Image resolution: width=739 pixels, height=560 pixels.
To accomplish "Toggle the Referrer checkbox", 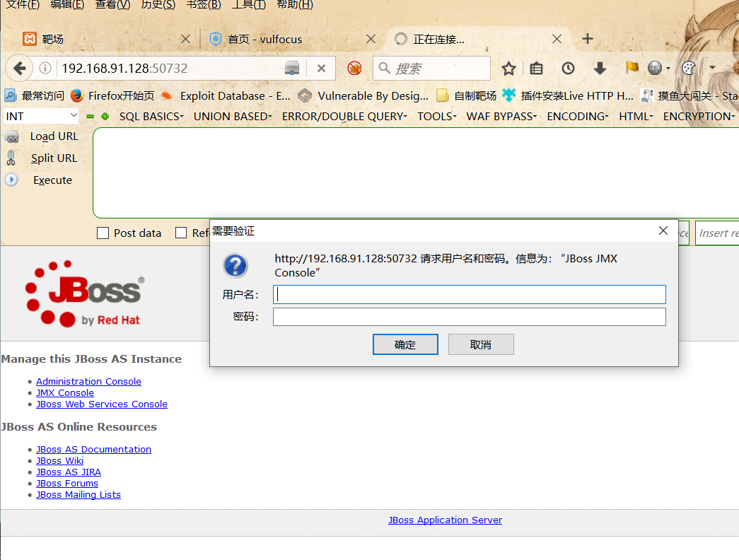I will [x=181, y=233].
